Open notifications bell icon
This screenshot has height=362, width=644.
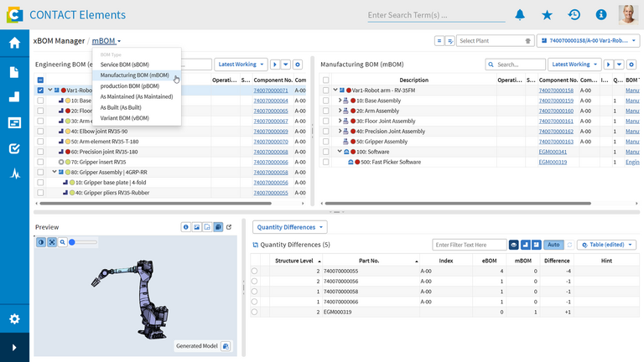520,15
